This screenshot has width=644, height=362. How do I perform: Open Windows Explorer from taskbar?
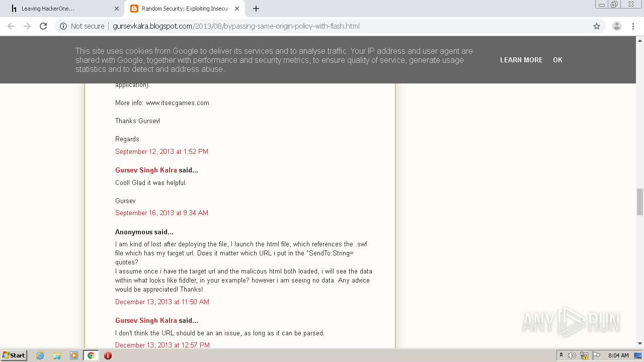57,355
